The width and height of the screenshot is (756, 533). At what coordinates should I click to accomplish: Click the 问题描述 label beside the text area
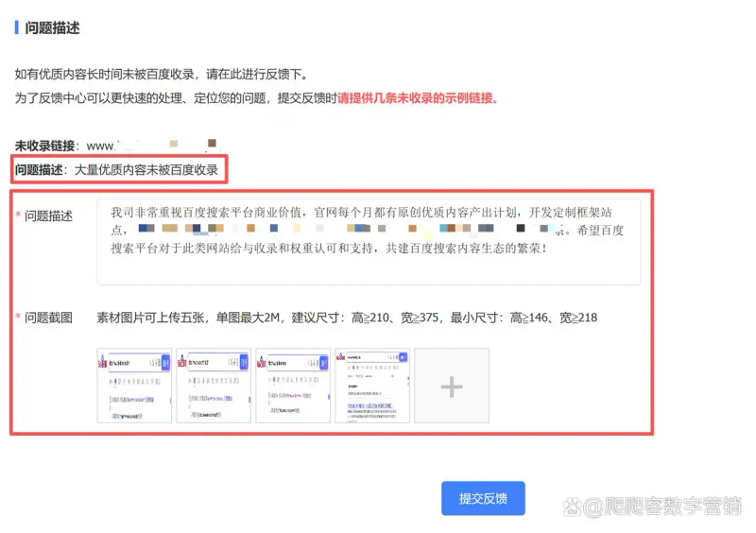coord(48,215)
